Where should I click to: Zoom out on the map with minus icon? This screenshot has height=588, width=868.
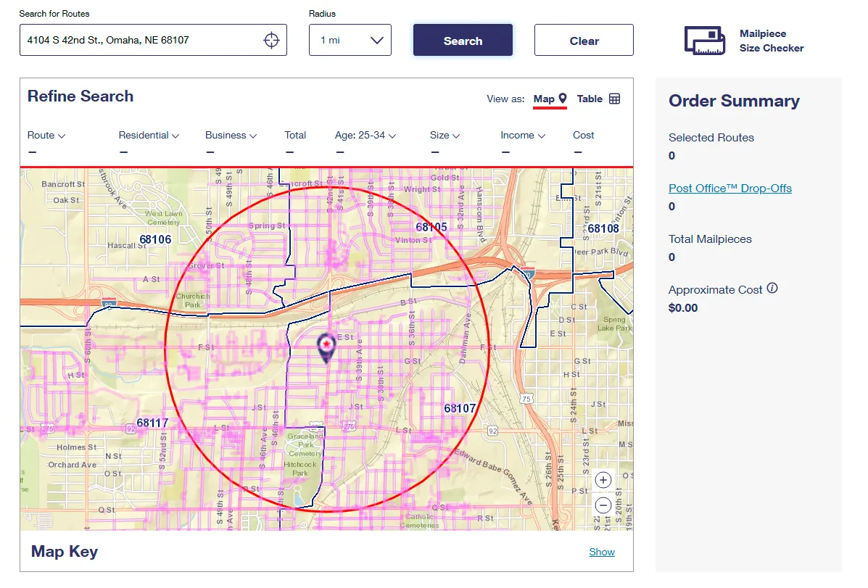point(603,505)
